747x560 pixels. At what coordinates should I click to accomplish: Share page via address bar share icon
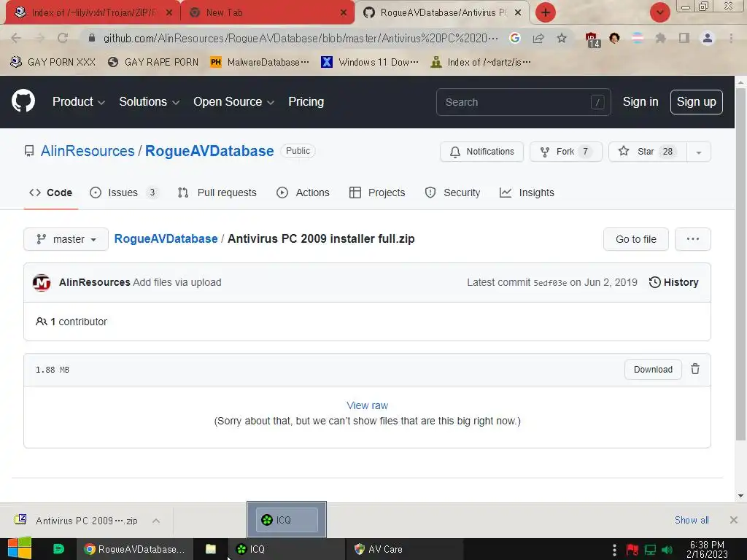click(538, 38)
